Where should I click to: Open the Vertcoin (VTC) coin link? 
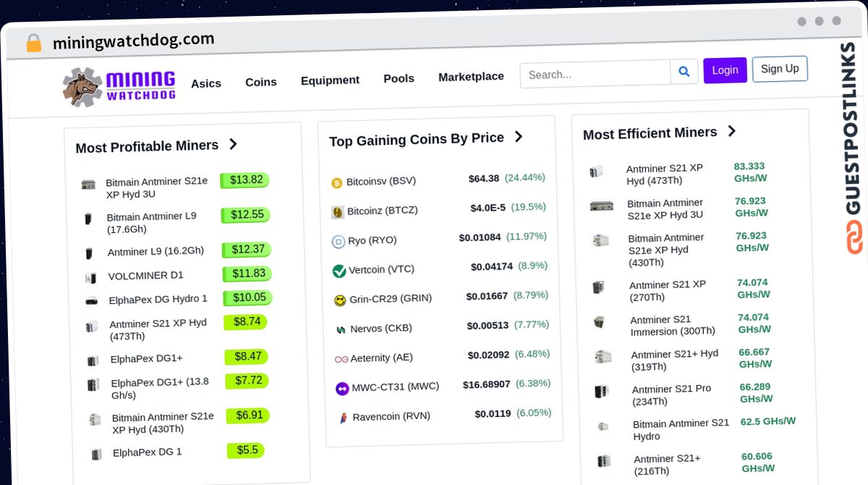coord(381,269)
